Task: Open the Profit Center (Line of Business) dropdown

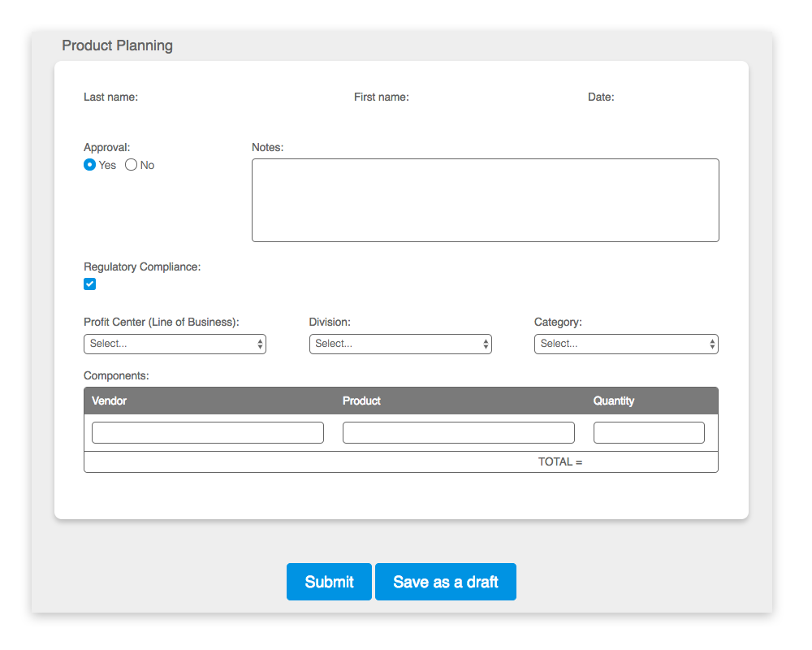Action: point(175,344)
